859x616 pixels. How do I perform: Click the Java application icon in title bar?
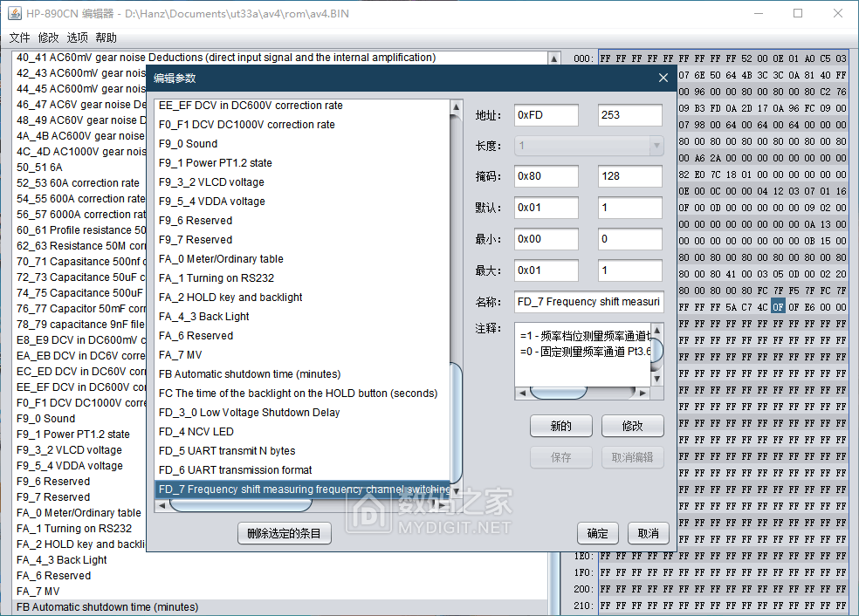click(15, 13)
